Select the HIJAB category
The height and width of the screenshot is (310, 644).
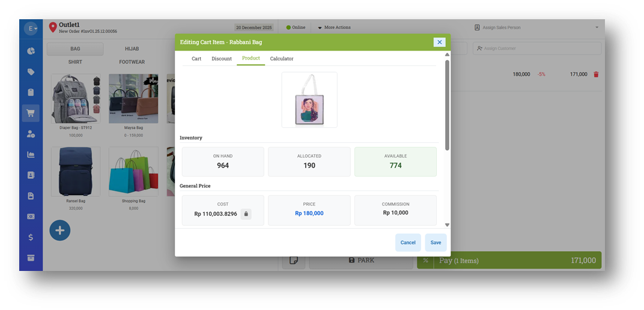pos(132,49)
